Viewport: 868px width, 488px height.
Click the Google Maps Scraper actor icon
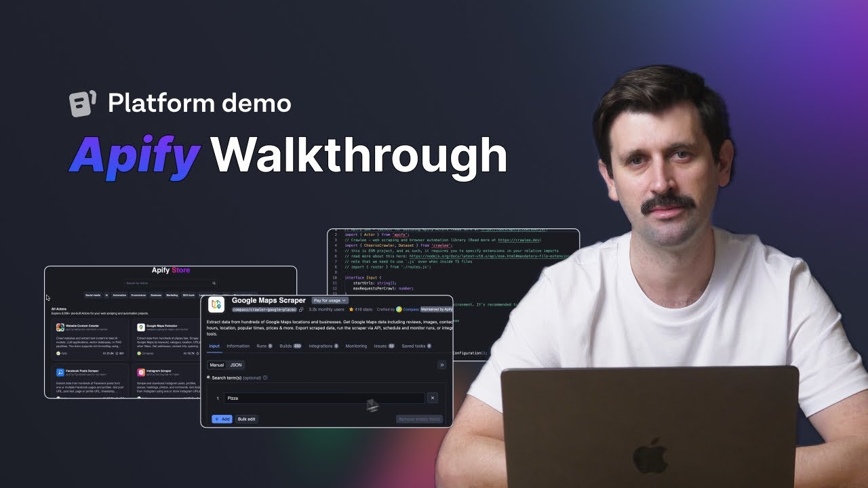216,304
